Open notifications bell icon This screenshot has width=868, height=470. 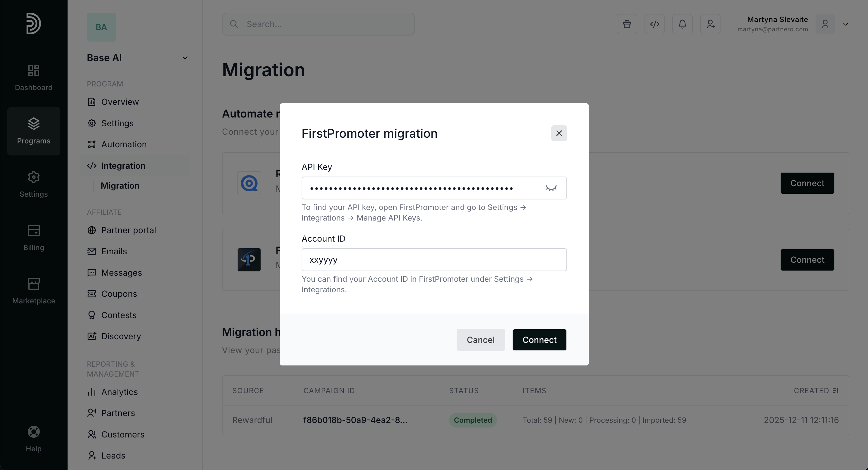tap(682, 24)
